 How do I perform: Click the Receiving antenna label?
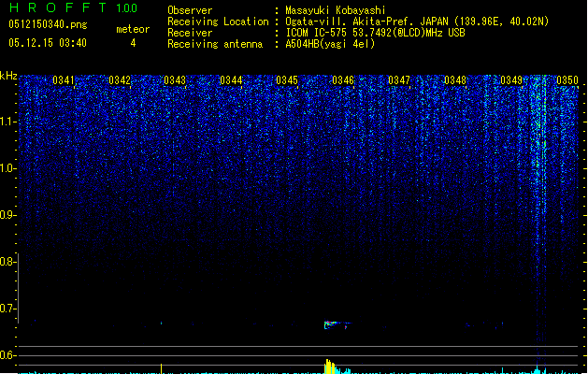(x=215, y=44)
